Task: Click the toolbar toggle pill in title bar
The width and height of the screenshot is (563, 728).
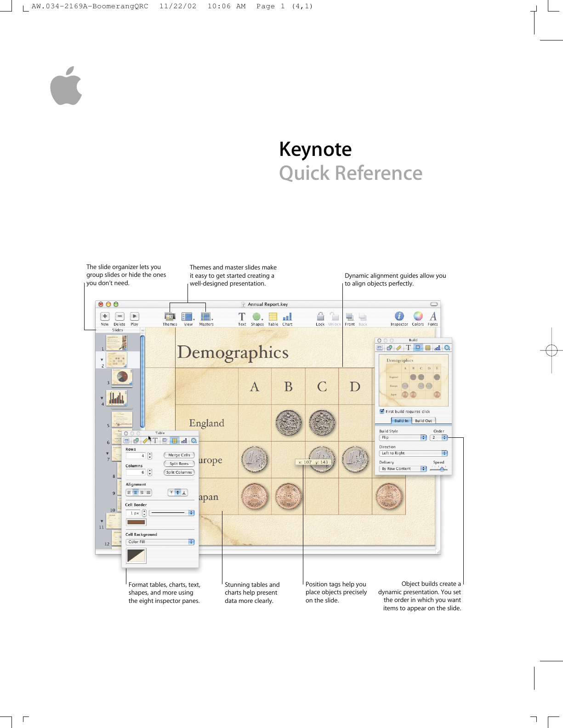Action: pyautogui.click(x=434, y=304)
